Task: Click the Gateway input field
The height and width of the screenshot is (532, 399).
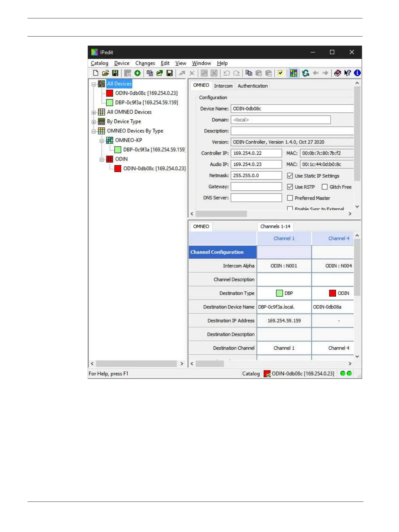Action: point(256,187)
